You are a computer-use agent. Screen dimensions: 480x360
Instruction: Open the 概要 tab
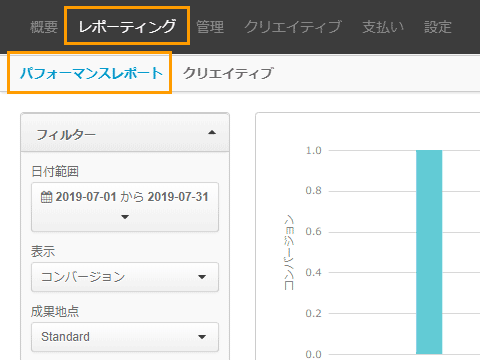coord(44,27)
